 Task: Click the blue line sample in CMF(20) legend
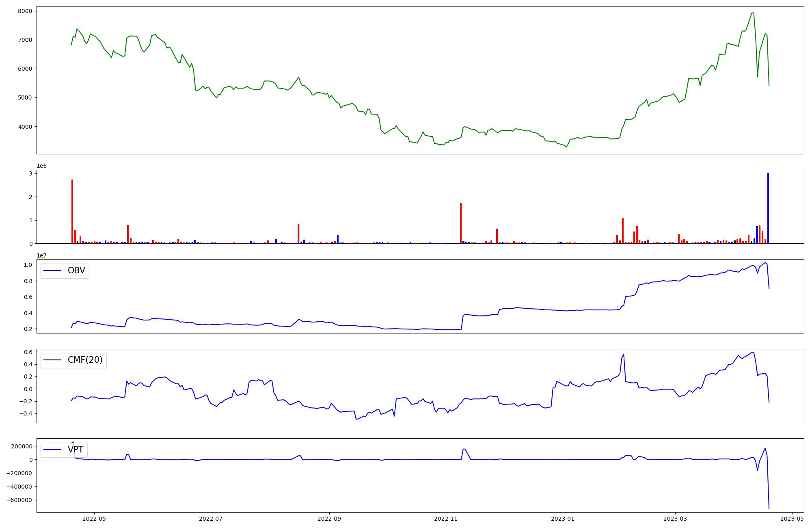point(52,360)
